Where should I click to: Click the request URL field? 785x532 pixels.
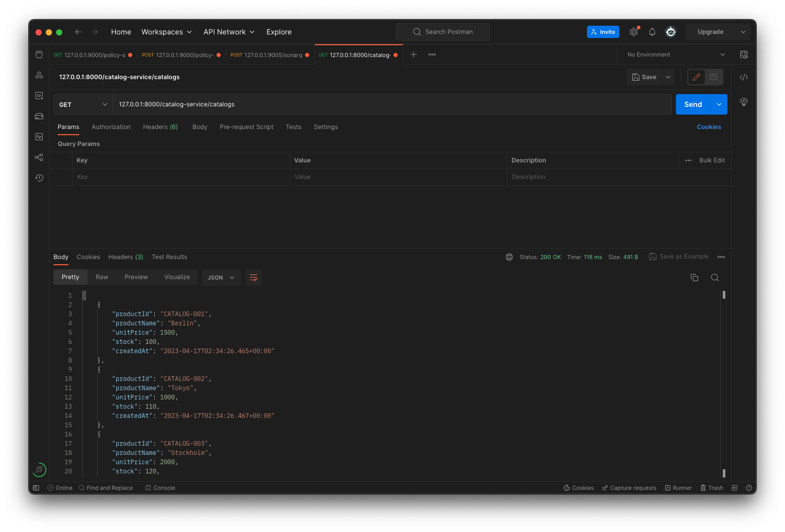click(392, 104)
